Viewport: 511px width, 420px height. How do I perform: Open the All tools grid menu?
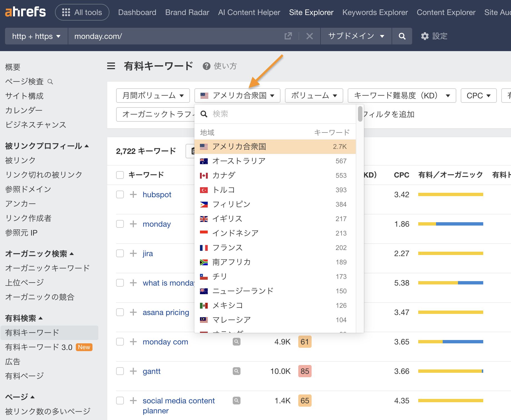(82, 12)
